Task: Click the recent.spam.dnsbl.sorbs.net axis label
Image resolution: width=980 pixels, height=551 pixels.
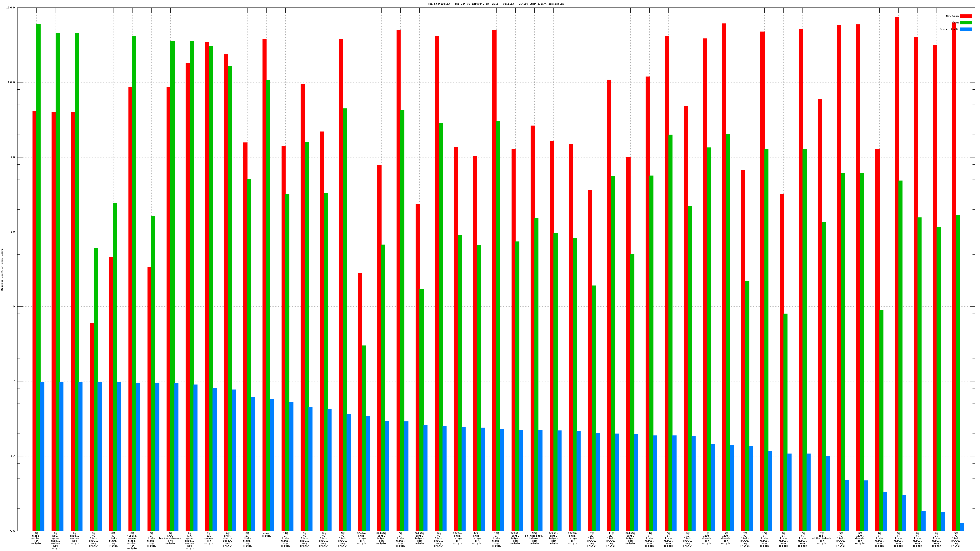Action: coord(132,541)
